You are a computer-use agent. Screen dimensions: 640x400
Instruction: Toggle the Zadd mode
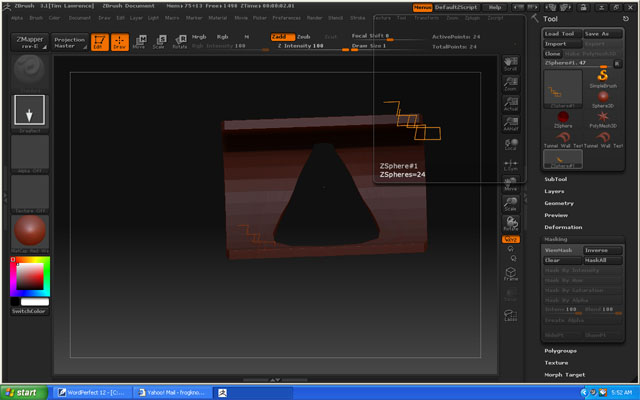tap(282, 37)
